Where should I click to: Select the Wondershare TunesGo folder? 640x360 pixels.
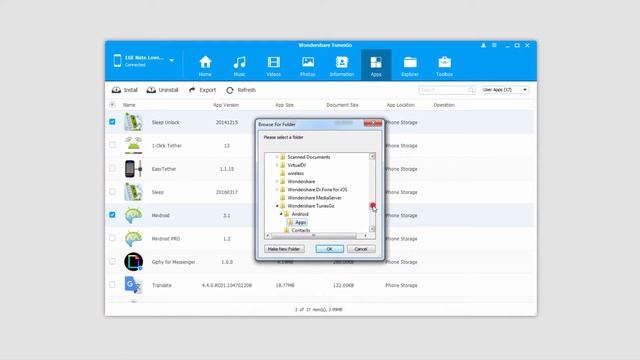coord(311,206)
